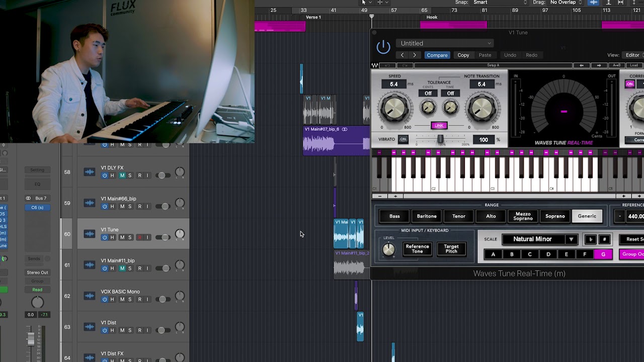Click the Copy button

[463, 55]
